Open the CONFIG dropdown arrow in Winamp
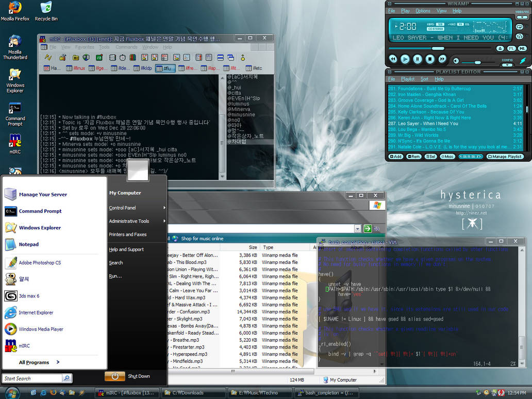 (507, 65)
